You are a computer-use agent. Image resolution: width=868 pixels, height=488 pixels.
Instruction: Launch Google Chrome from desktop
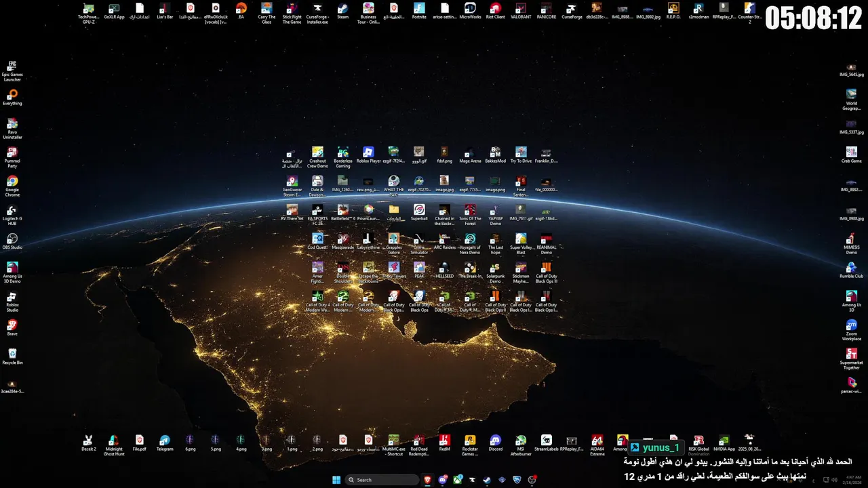pos(12,186)
